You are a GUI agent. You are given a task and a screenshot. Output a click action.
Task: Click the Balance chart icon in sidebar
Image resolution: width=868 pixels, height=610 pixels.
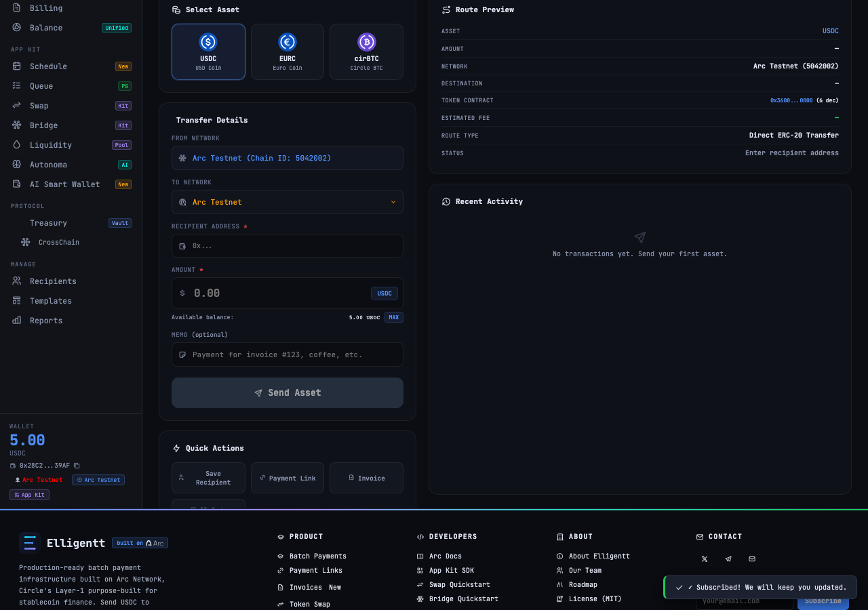coord(16,28)
